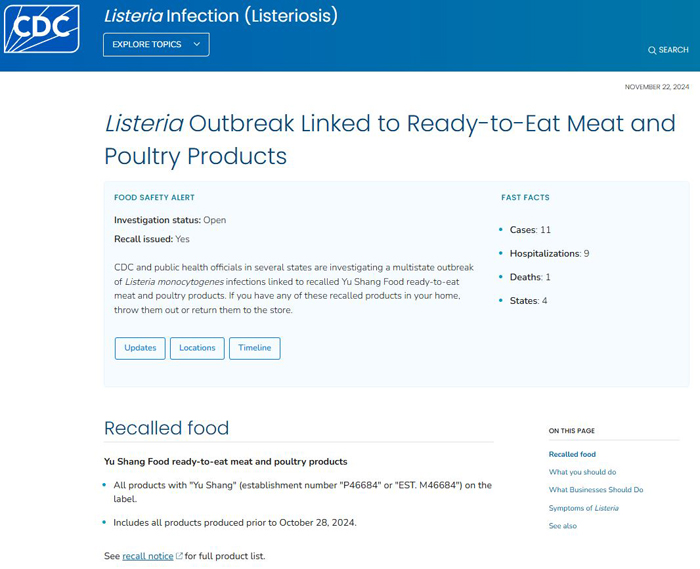The height and width of the screenshot is (569, 700).
Task: Select the Timeline button
Action: click(255, 348)
